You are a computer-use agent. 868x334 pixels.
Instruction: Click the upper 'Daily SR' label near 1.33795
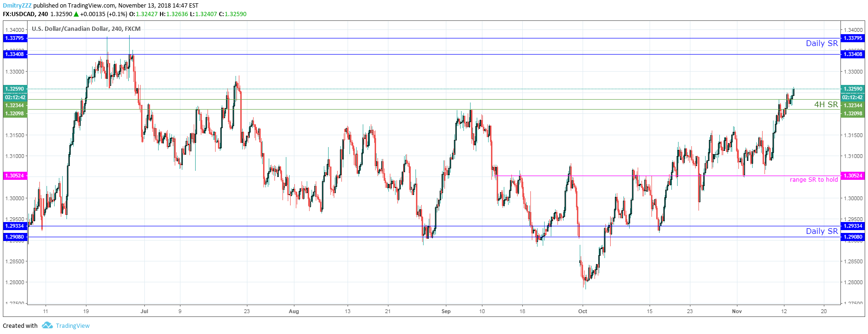point(821,43)
